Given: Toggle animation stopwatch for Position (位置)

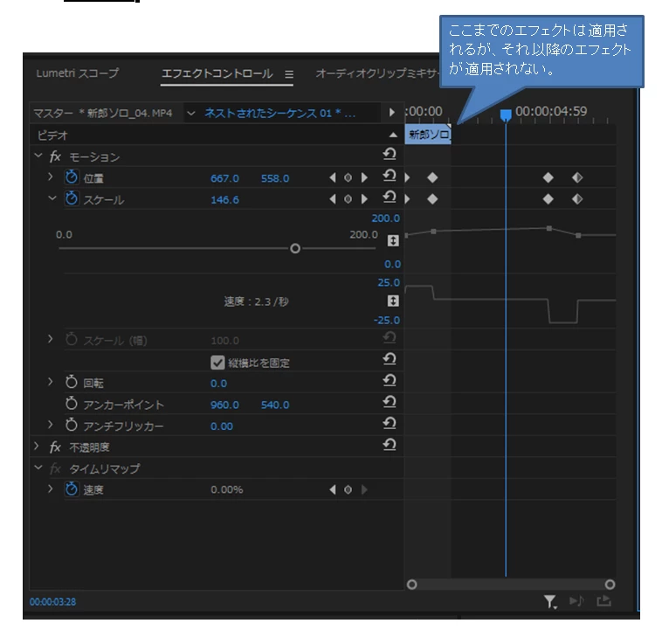Looking at the screenshot, I should click(x=72, y=177).
